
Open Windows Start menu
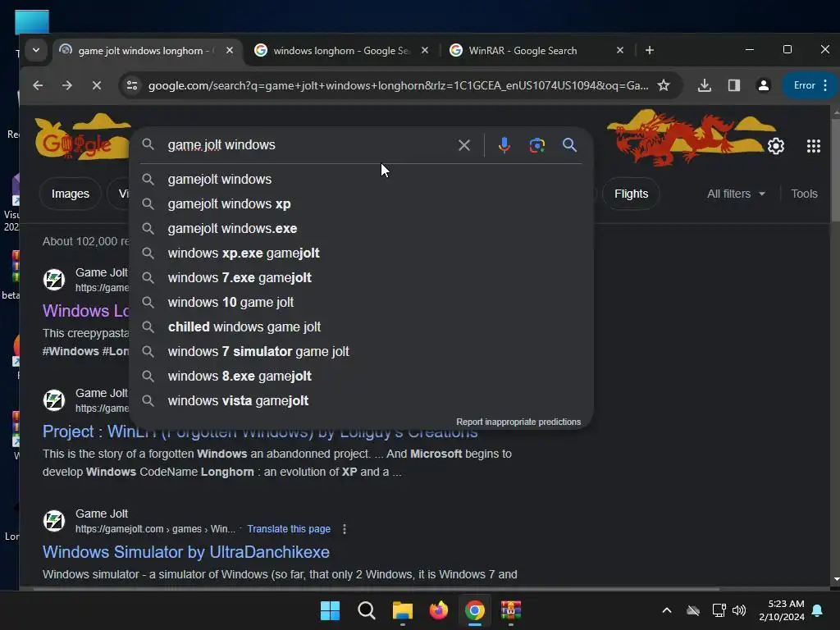tap(330, 610)
